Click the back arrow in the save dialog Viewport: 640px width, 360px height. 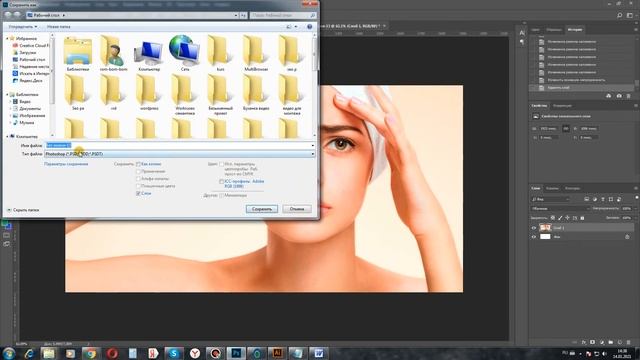coord(8,15)
